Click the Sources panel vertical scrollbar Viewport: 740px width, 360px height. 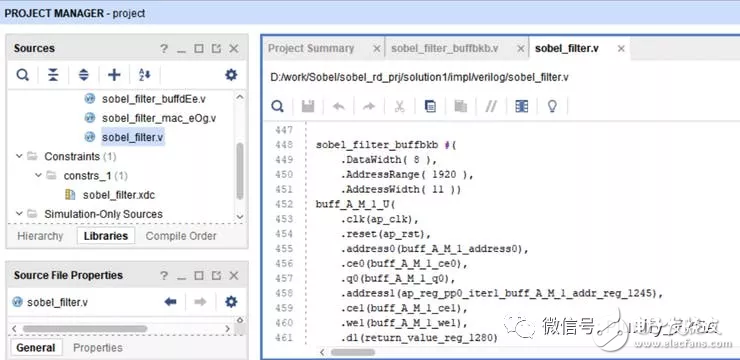coord(240,170)
